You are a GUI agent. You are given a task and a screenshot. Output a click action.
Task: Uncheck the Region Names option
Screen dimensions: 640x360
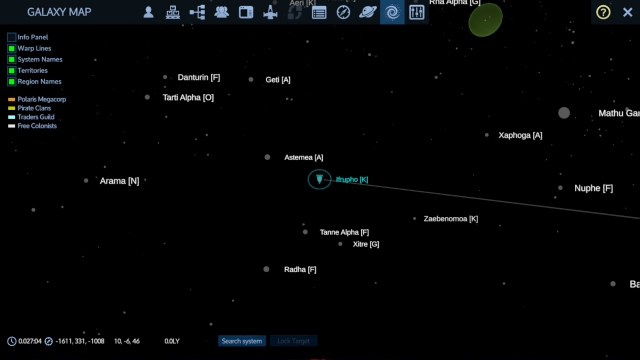[x=11, y=81]
